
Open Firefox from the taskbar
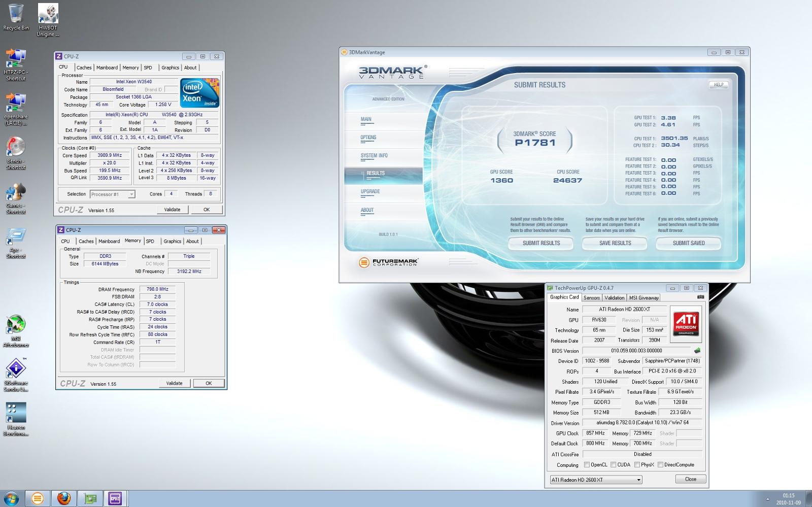pos(63,498)
